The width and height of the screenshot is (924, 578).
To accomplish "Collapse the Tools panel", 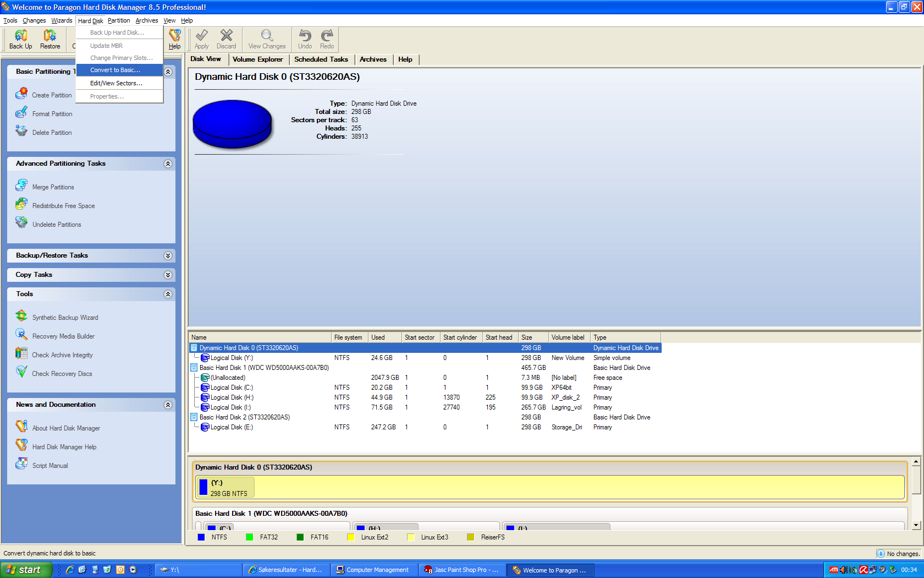I will [x=168, y=294].
